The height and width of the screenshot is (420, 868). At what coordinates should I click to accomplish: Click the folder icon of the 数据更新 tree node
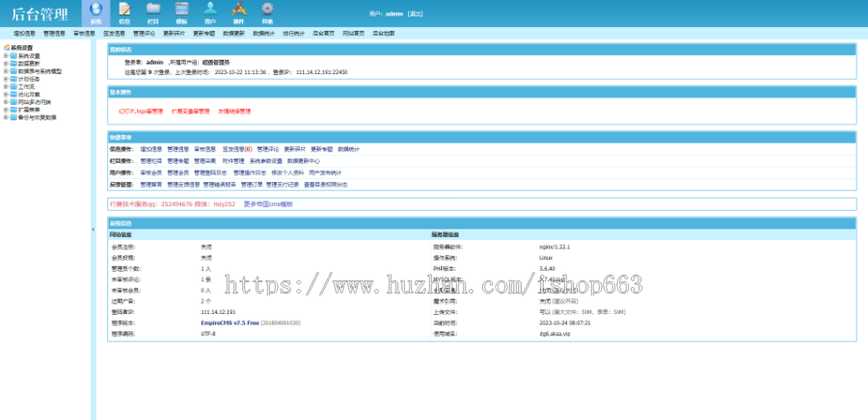(x=14, y=64)
